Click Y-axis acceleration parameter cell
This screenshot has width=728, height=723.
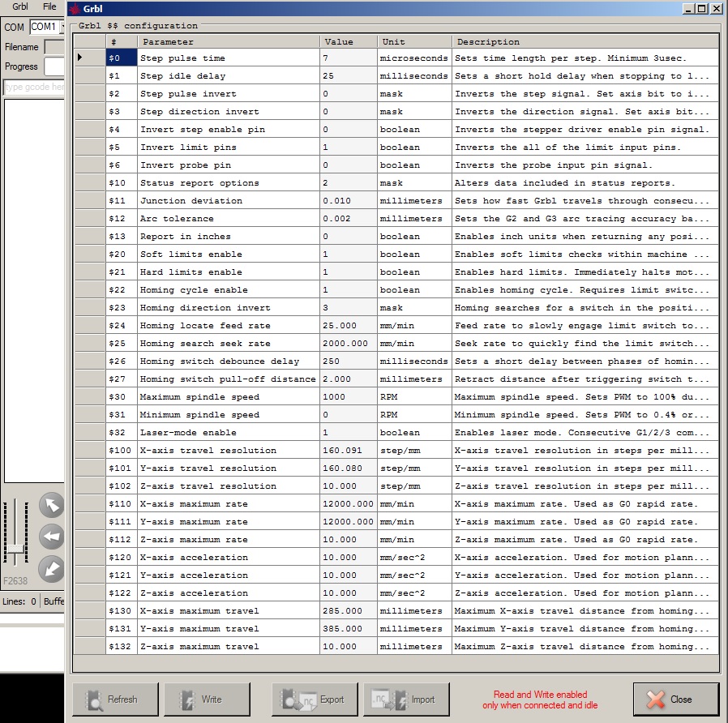pos(229,575)
